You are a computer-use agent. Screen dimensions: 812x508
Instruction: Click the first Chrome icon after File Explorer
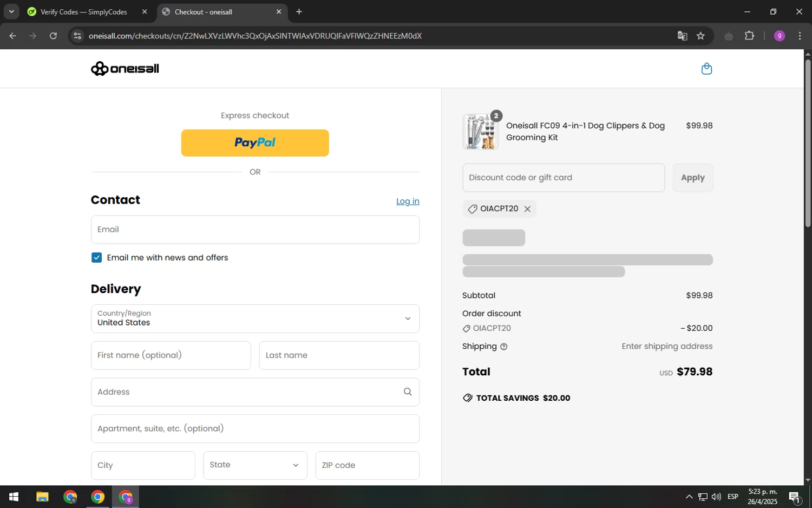pos(70,497)
